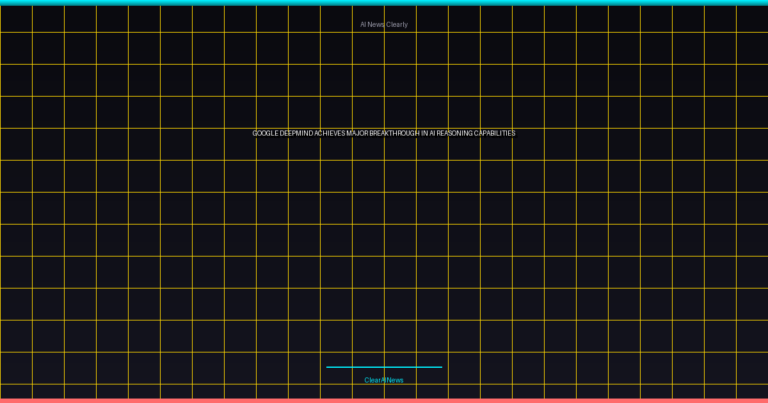Viewport: 768px width, 403px height.
Task: Open the Google DeepMind breakthrough headline
Action: pyautogui.click(x=384, y=133)
